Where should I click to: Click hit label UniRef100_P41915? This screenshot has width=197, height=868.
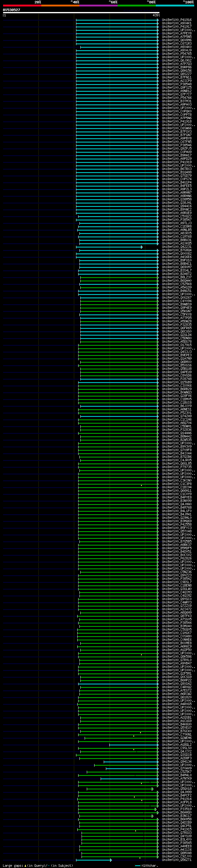(176, 829)
